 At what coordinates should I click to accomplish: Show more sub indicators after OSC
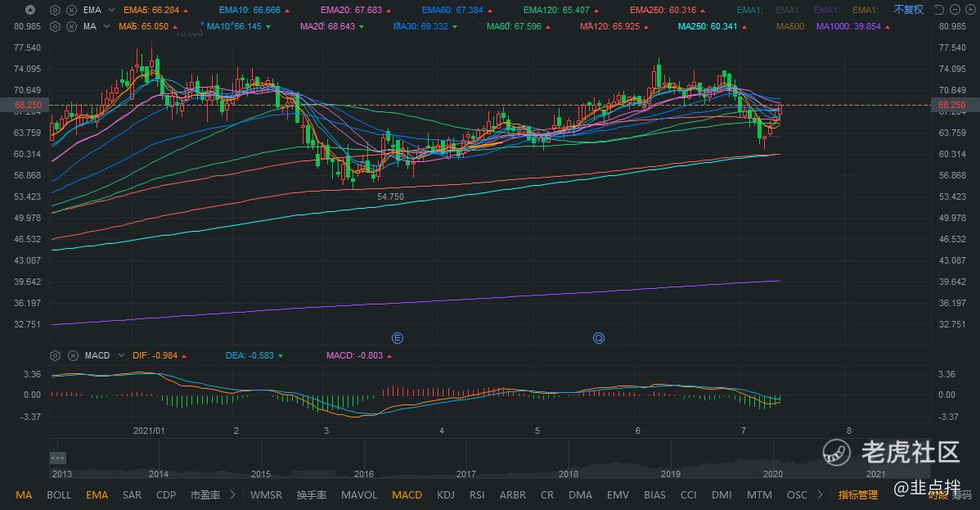tap(820, 495)
